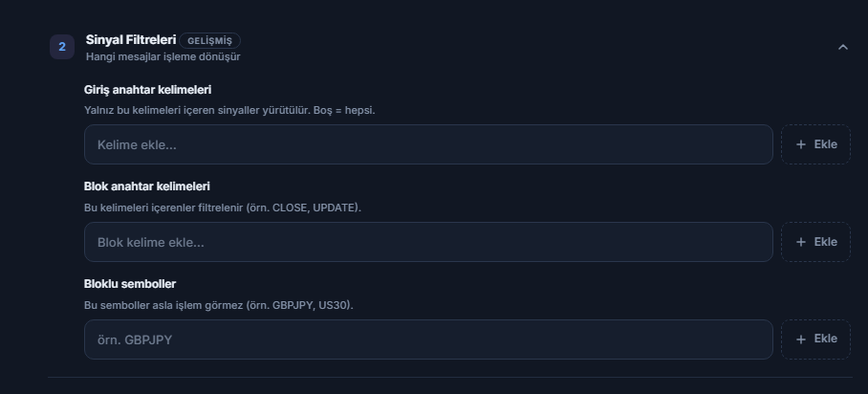868x394 pixels.
Task: Click hint text mentioning GBPJPY, US30
Action: (219, 305)
